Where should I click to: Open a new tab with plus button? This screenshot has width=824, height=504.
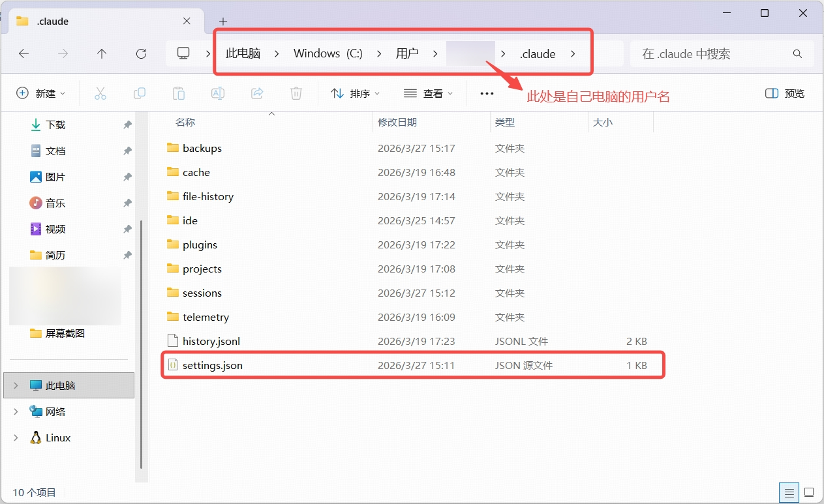223,21
